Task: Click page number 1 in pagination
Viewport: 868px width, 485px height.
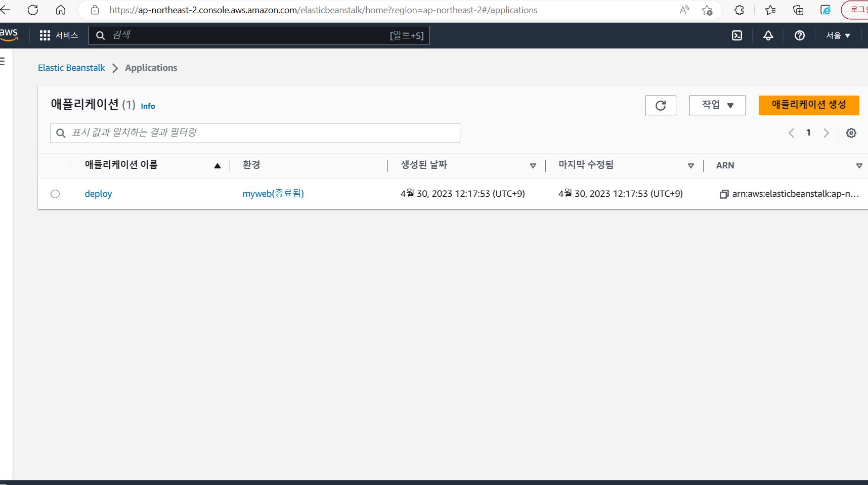Action: point(808,133)
